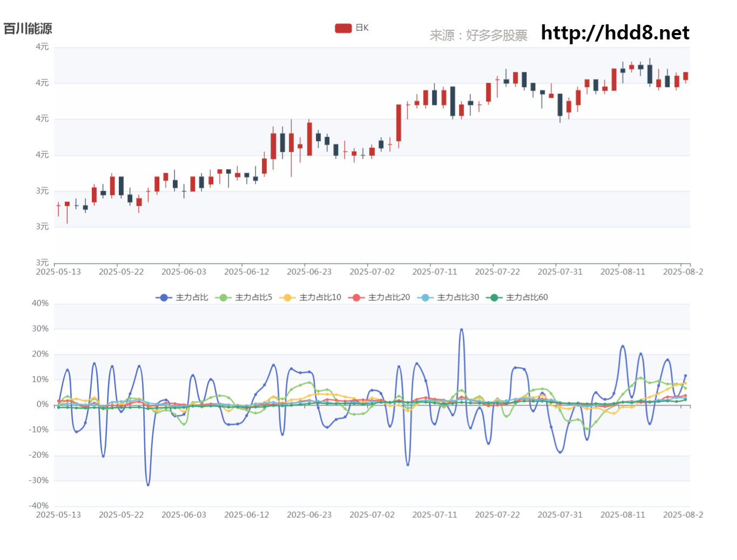Toggle the 主力占比5 legend line
Screen dimensions: 737x560
pyautogui.click(x=244, y=298)
